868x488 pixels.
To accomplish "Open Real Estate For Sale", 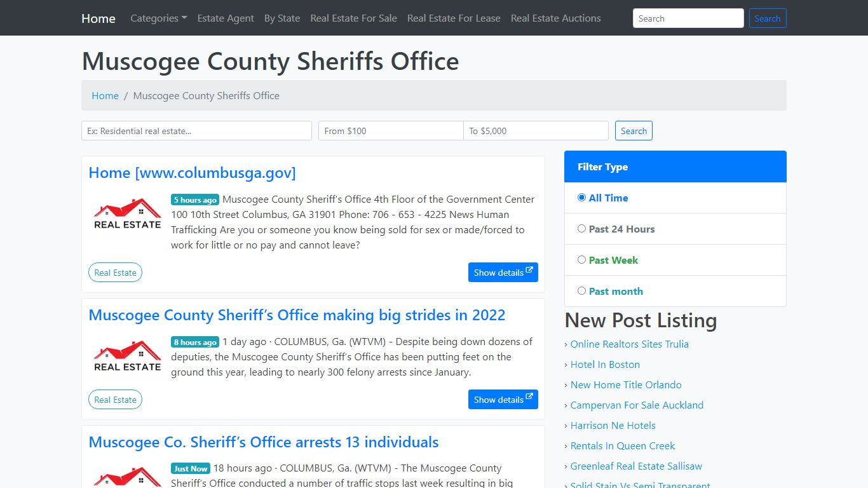I will [x=353, y=18].
